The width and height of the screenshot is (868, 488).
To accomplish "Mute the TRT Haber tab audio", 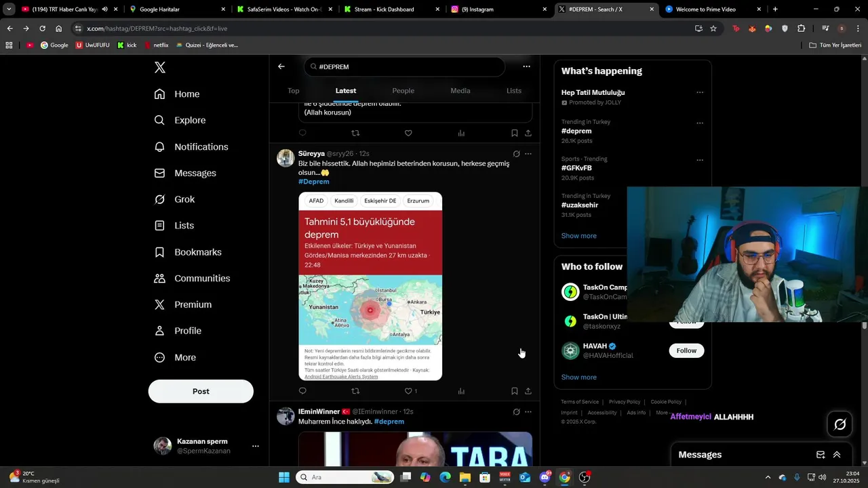I will point(104,9).
